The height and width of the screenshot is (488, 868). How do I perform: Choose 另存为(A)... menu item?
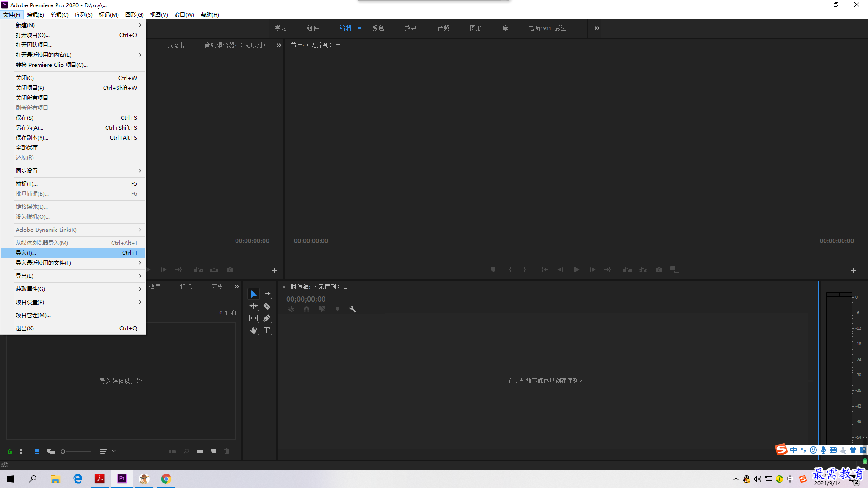73,127
